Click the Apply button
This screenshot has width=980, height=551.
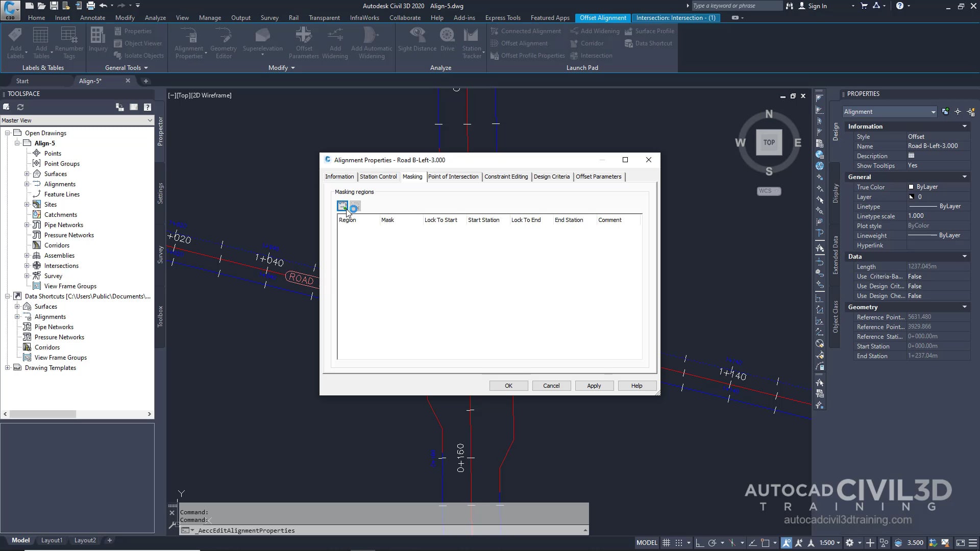[x=594, y=386]
